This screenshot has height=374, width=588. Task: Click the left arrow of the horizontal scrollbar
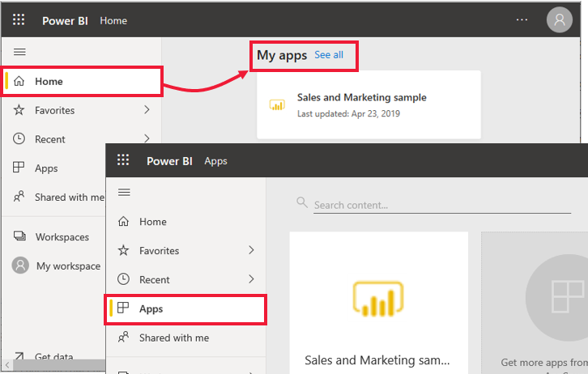[7, 364]
